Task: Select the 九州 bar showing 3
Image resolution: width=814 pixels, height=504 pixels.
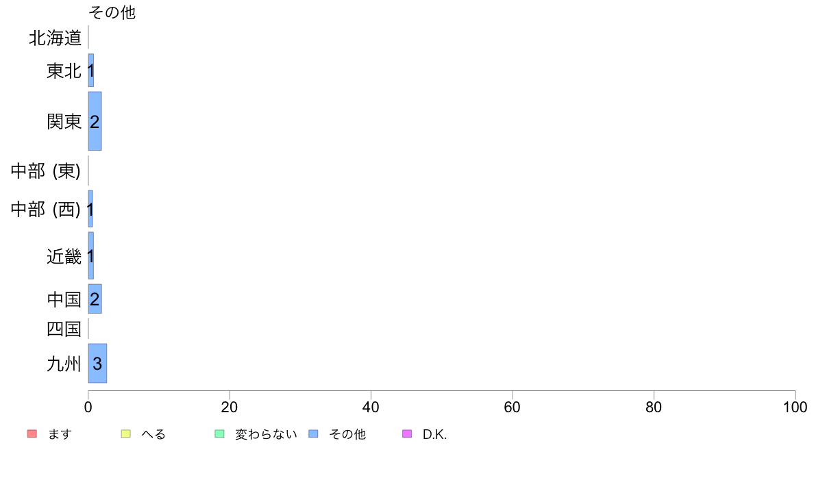Action: click(97, 364)
